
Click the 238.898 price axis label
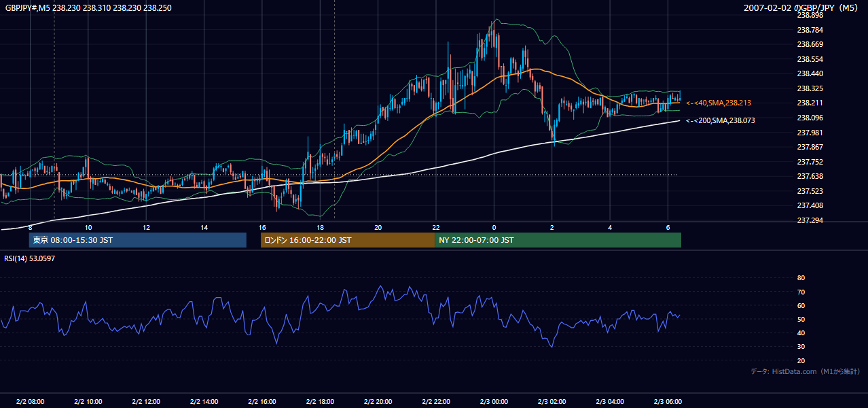(x=810, y=15)
